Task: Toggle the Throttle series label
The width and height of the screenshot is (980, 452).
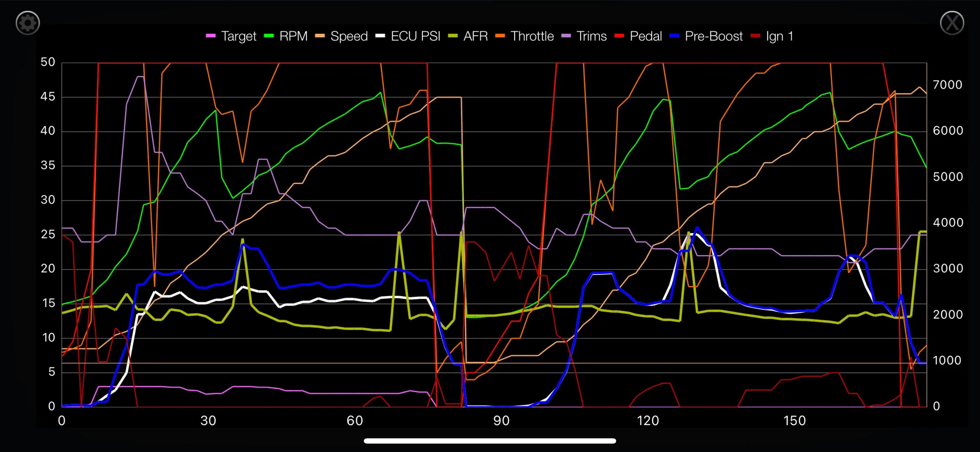Action: point(532,36)
